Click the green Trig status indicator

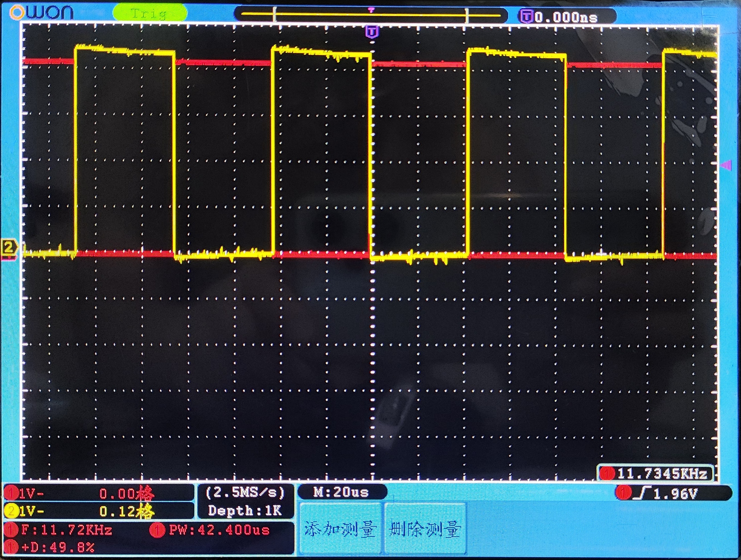(x=150, y=13)
